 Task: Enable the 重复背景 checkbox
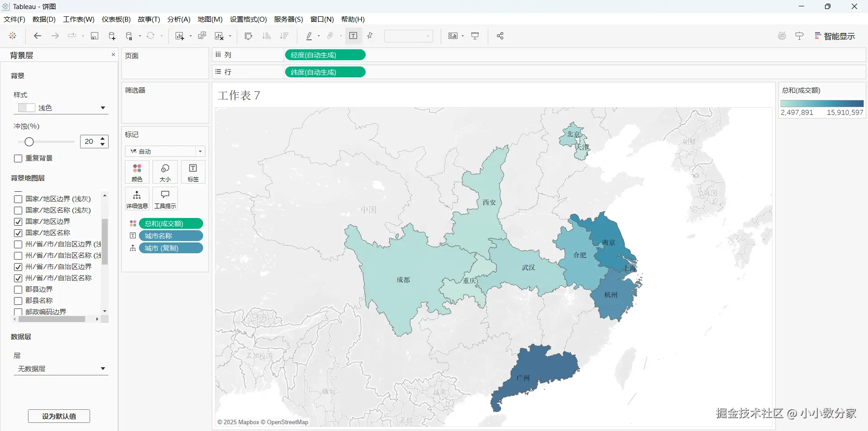tap(18, 158)
